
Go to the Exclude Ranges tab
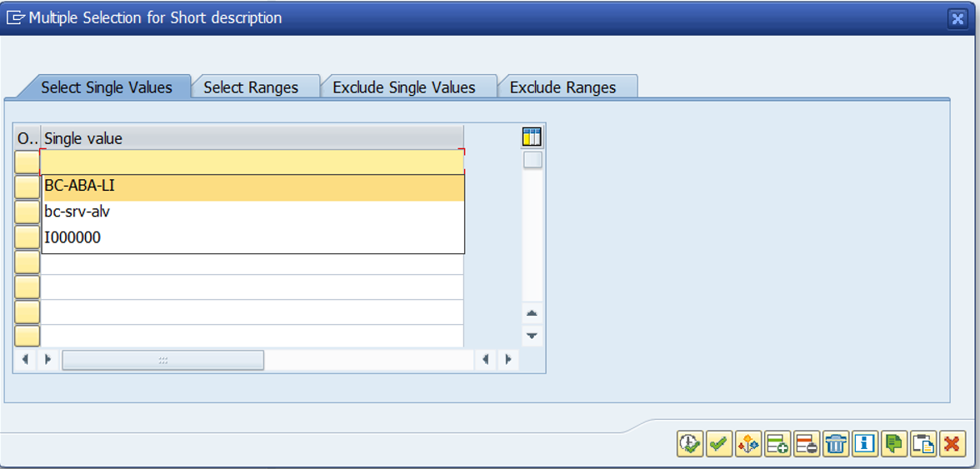(x=563, y=87)
